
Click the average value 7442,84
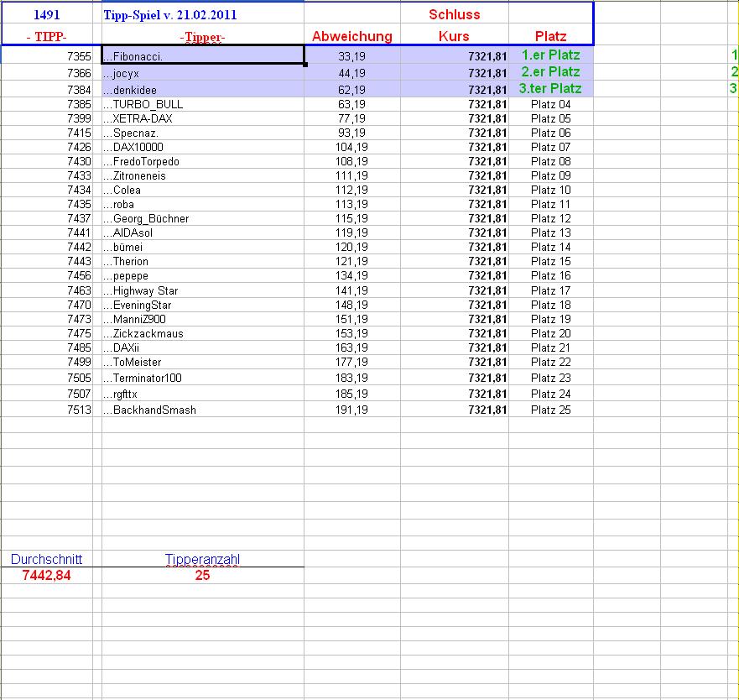(47, 575)
